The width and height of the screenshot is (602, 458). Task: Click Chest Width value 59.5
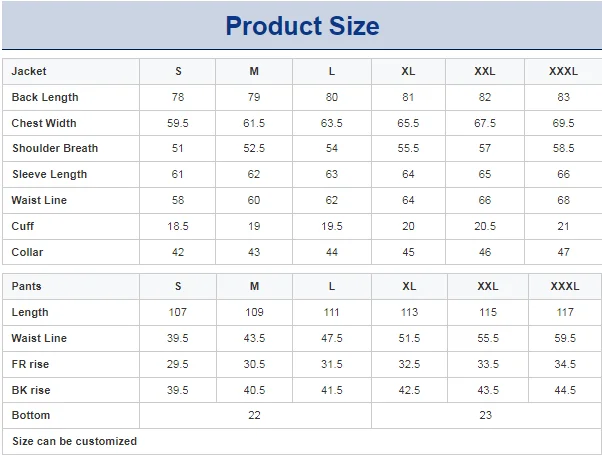click(178, 123)
